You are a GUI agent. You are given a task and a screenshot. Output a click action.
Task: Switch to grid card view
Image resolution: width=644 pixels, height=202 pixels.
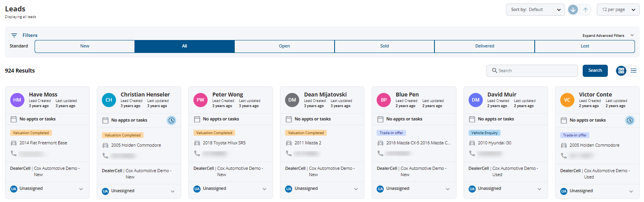(x=621, y=71)
